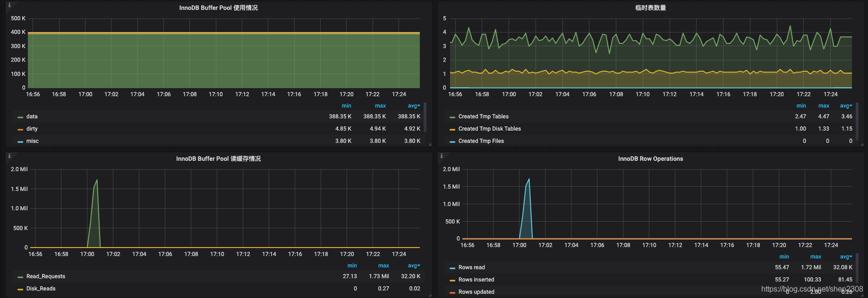The width and height of the screenshot is (868, 298).
Task: Select Rows read max value 1.72 Mil
Action: pyautogui.click(x=811, y=267)
